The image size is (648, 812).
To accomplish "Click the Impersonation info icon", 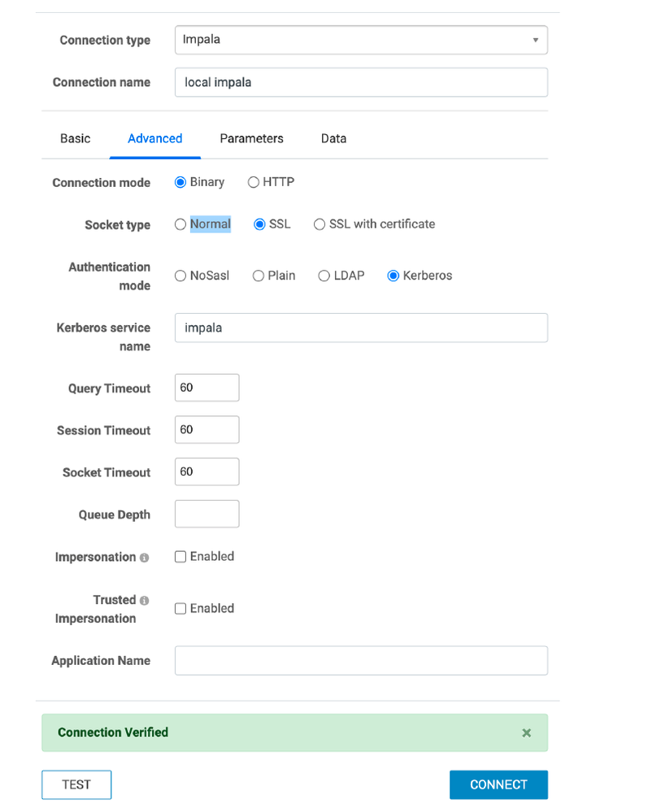I will (144, 558).
